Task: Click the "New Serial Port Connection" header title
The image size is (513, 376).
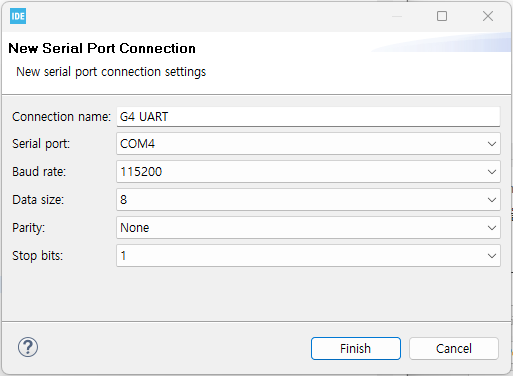Action: click(x=102, y=48)
